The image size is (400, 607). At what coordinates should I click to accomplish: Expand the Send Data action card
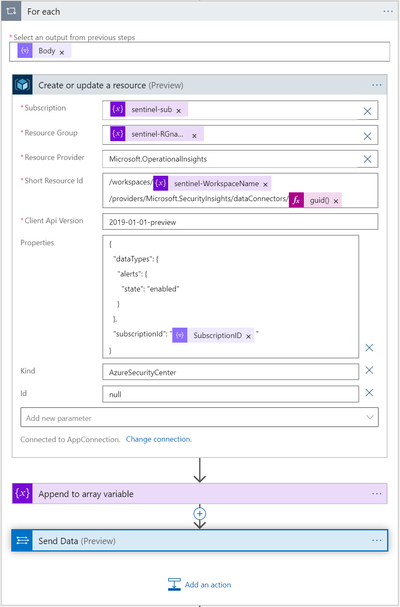pos(199,540)
